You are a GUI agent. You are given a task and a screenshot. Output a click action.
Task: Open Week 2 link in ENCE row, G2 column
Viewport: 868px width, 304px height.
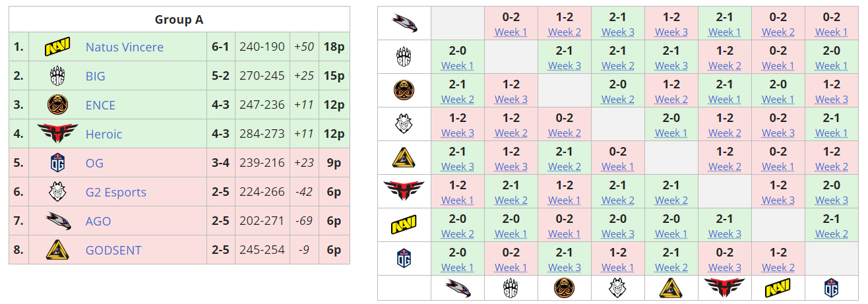tap(618, 100)
